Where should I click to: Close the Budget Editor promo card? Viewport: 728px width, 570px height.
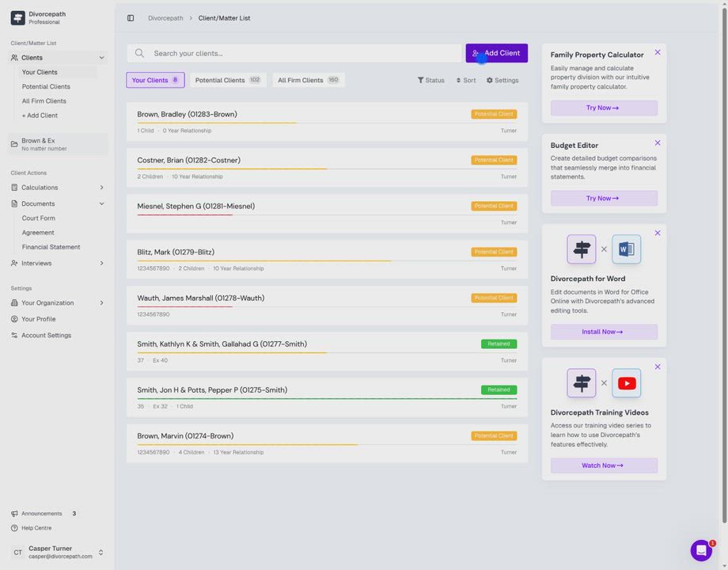(x=658, y=143)
